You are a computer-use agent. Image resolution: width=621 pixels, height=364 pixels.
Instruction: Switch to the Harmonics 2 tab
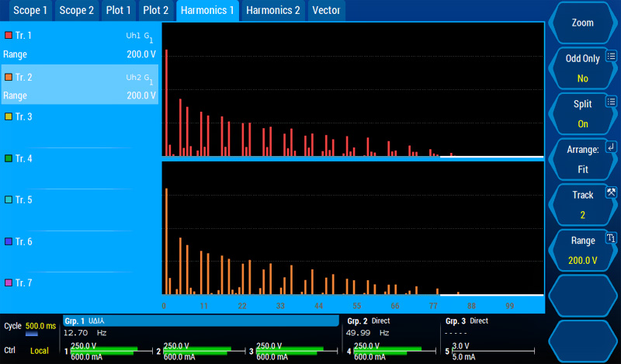pos(272,10)
